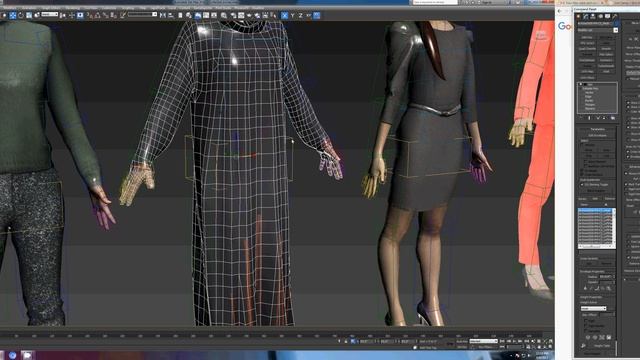Click the Mirror tool in main toolbar
Viewport: 640px width, 360px height.
pyautogui.click(x=163, y=16)
